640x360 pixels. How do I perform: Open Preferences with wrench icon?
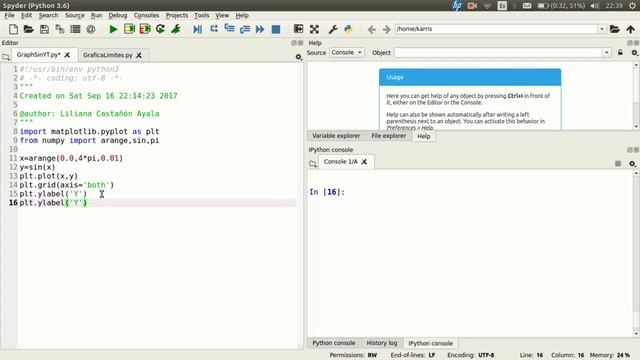coord(333,29)
